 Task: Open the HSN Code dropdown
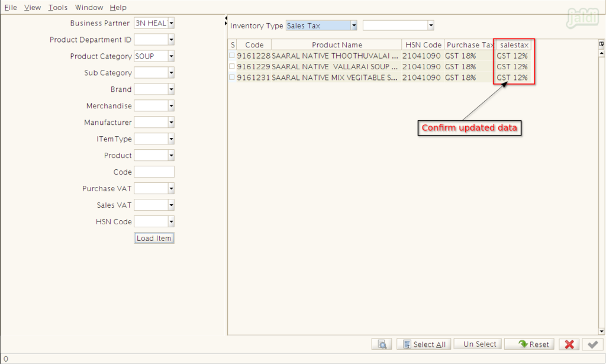[171, 222]
